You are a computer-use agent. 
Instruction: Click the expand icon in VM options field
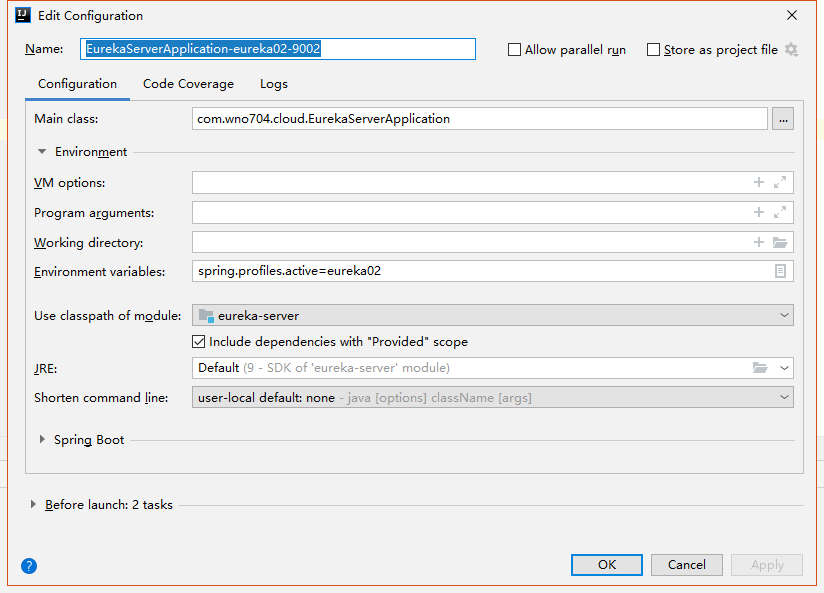pyautogui.click(x=780, y=183)
